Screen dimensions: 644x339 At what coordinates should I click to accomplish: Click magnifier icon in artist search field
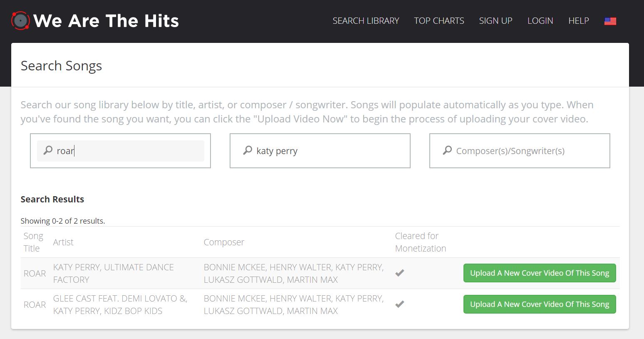coord(248,150)
